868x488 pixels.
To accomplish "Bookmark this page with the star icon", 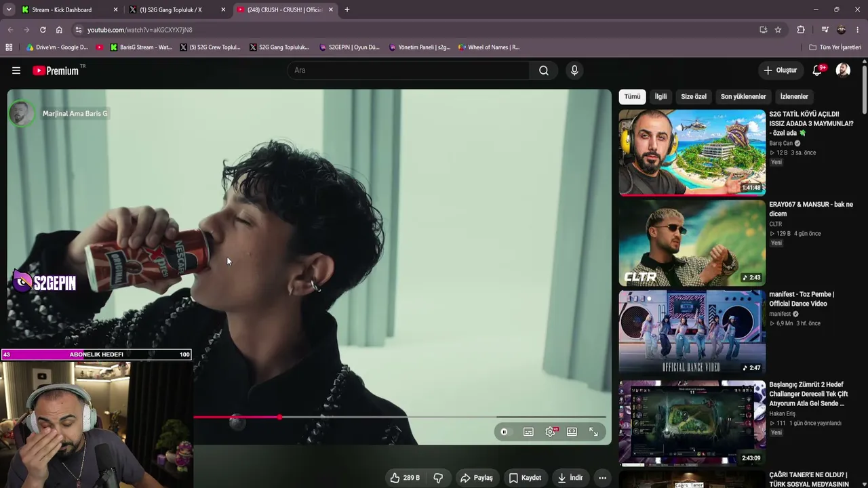I will pos(778,30).
